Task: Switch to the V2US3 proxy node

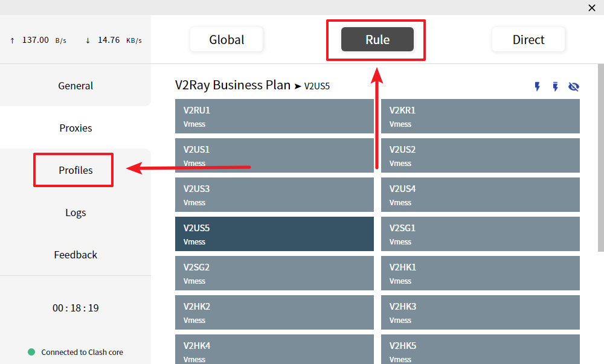Action: coord(274,195)
